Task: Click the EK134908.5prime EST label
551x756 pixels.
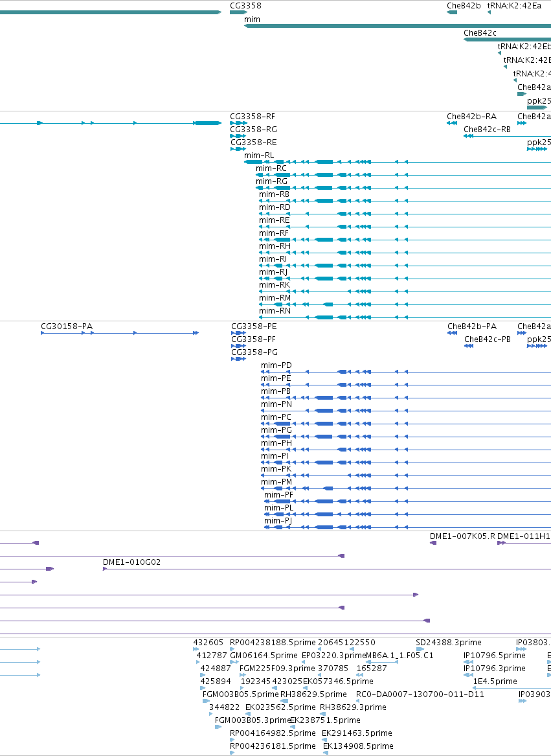Action: coord(358,746)
